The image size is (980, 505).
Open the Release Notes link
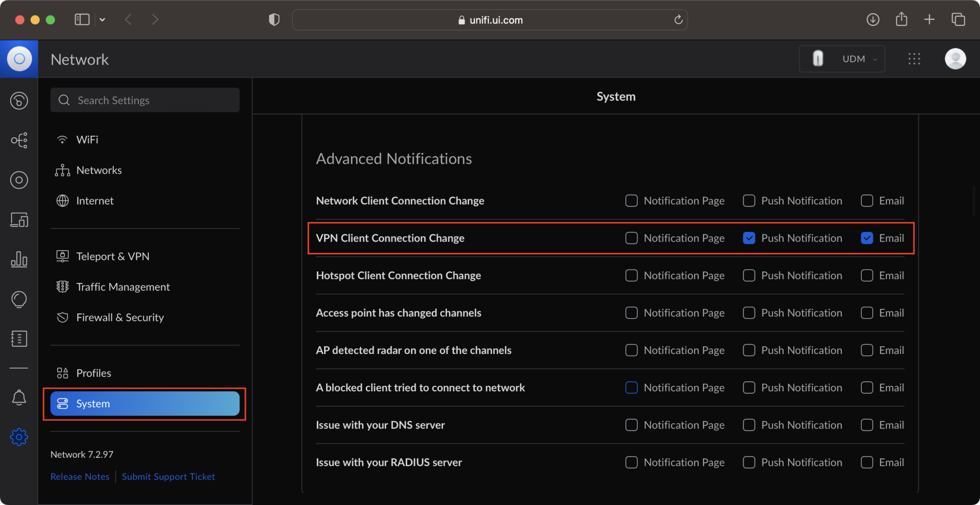tap(79, 476)
